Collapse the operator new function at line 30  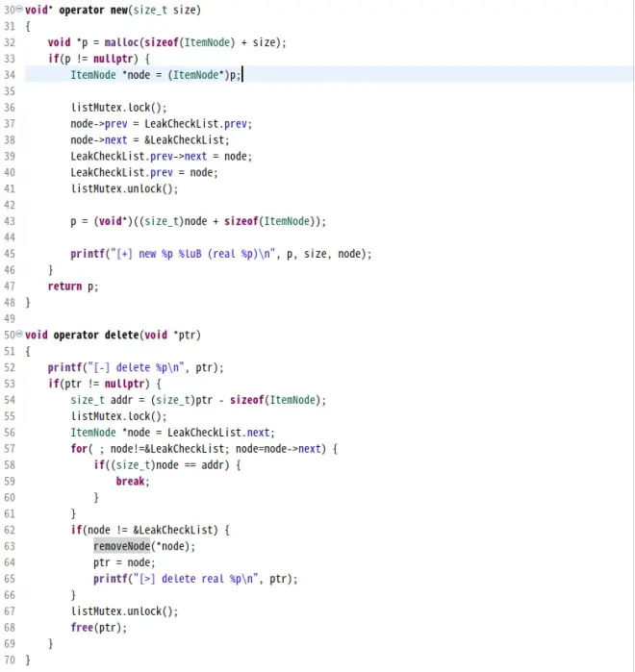21,9
